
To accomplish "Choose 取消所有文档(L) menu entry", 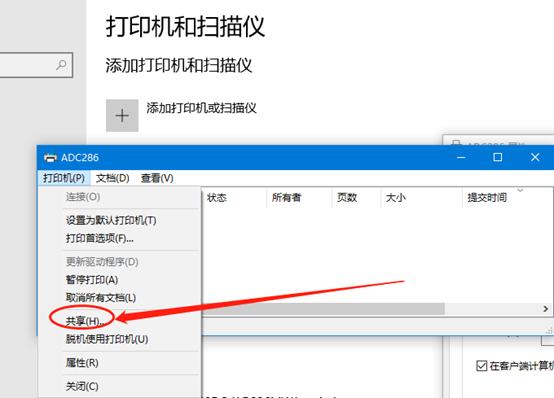I will pyautogui.click(x=101, y=298).
